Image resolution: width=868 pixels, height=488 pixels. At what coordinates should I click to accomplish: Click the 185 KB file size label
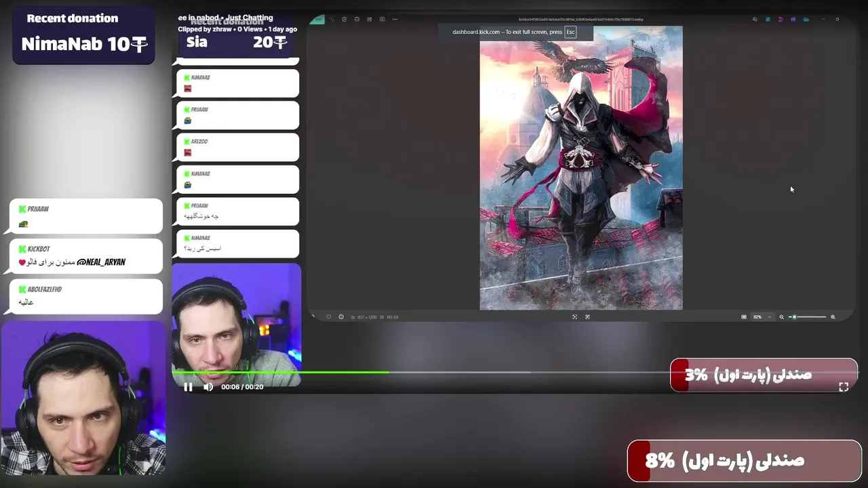point(393,317)
